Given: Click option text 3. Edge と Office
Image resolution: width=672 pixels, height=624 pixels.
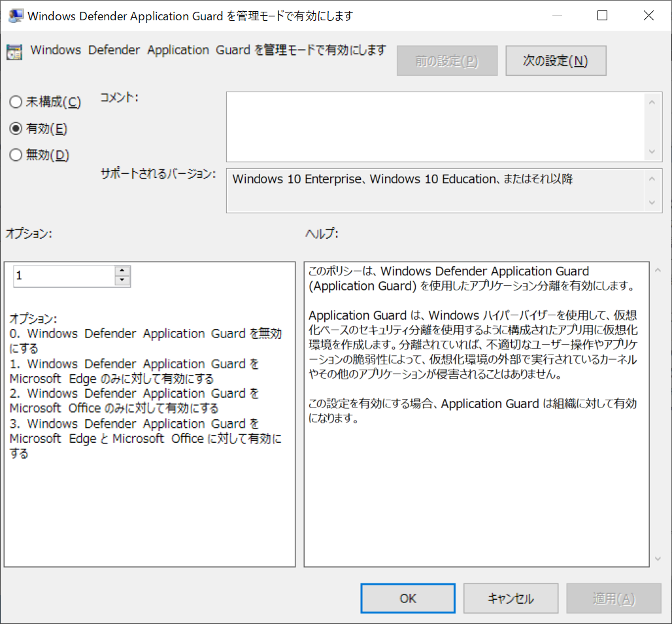Looking at the screenshot, I should coord(146,438).
